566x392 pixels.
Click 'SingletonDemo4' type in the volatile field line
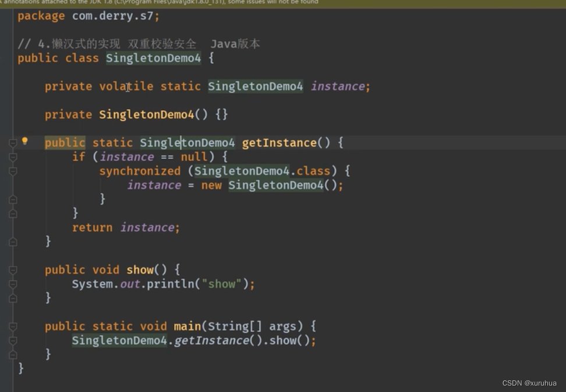(256, 87)
